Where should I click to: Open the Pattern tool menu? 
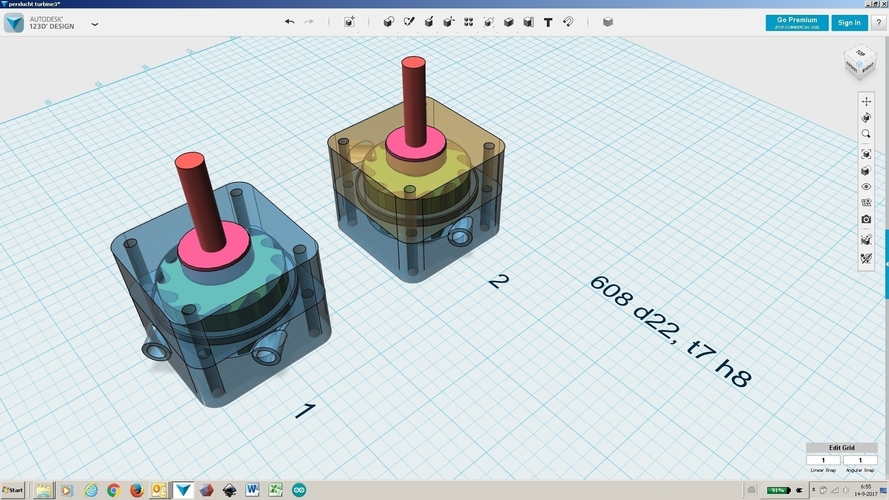(x=468, y=22)
